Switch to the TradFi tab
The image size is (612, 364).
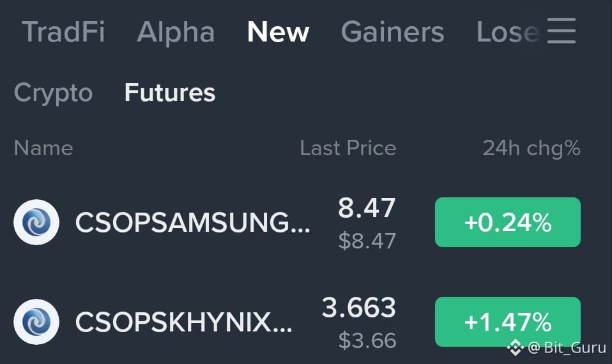coord(63,31)
